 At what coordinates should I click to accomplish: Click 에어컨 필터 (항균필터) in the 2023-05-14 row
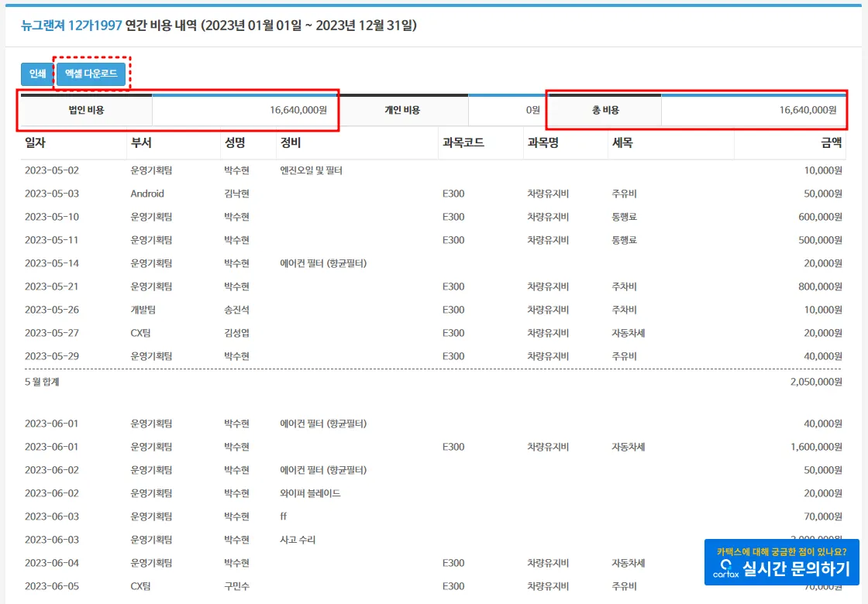(x=323, y=263)
